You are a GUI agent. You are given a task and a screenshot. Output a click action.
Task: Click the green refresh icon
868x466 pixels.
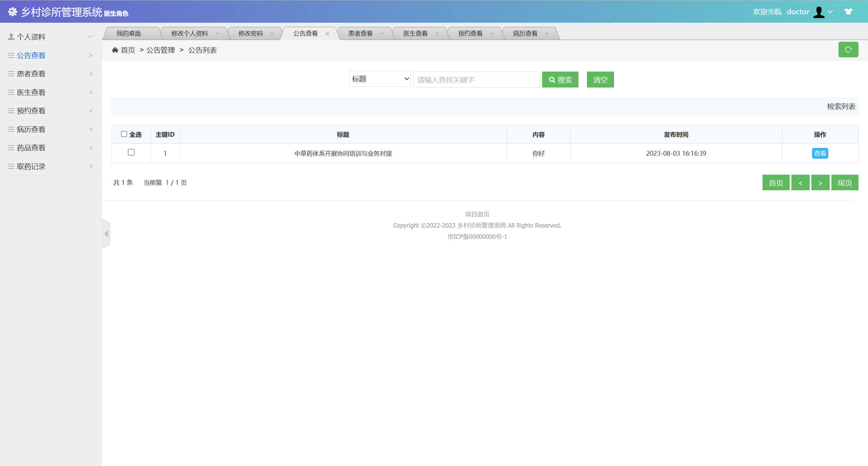click(848, 50)
